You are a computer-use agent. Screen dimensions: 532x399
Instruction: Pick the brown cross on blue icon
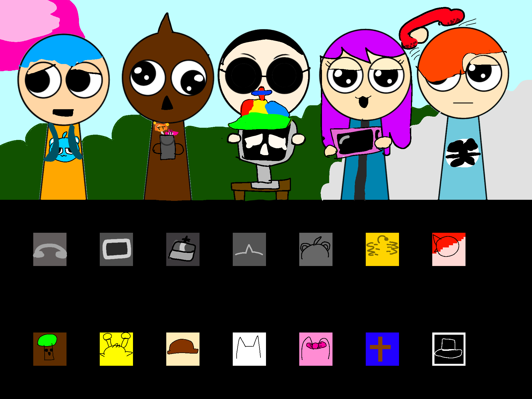(382, 349)
